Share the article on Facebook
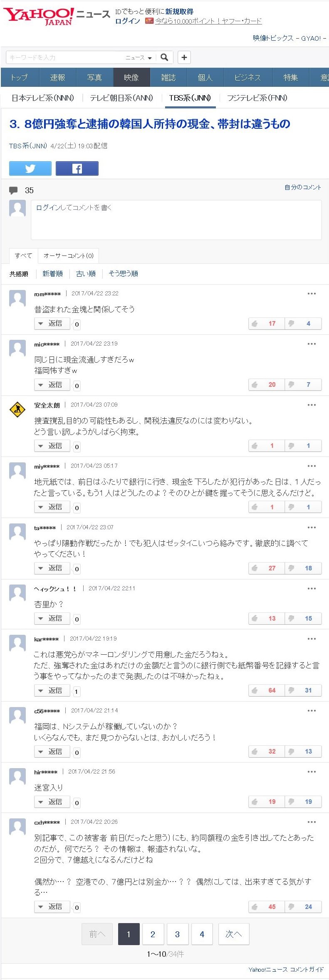This screenshot has width=329, height=980. point(77,168)
